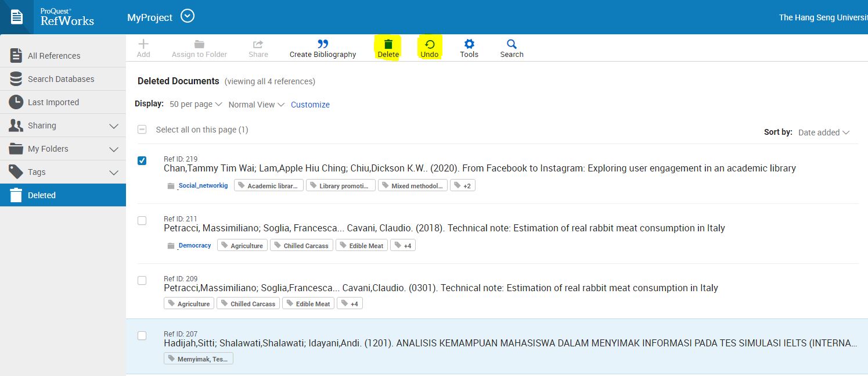Viewport: 868px width, 376px height.
Task: Click the highlighted Undo icon
Action: coord(430,44)
